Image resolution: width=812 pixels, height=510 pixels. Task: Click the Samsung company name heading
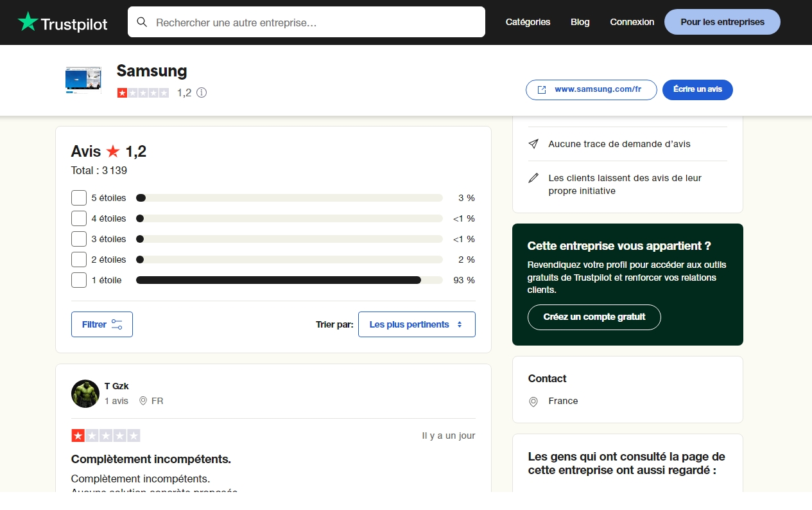(x=152, y=71)
